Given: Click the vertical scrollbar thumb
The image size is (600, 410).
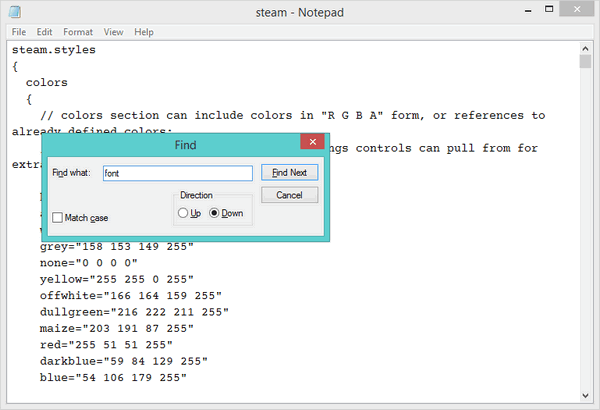Looking at the screenshot, I should pos(585,62).
